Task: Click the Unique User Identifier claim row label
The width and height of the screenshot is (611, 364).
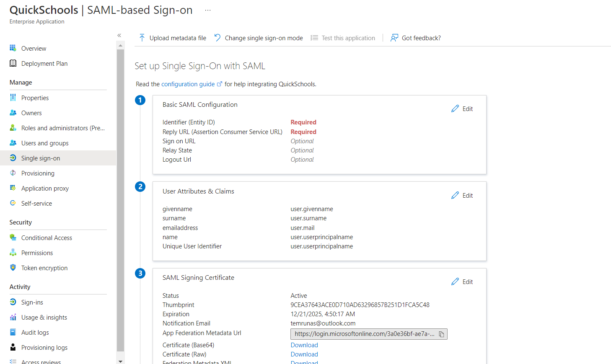Action: pos(192,246)
